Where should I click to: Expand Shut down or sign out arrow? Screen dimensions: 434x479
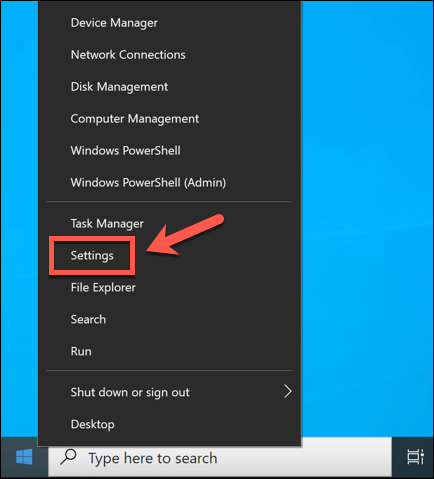tap(287, 391)
